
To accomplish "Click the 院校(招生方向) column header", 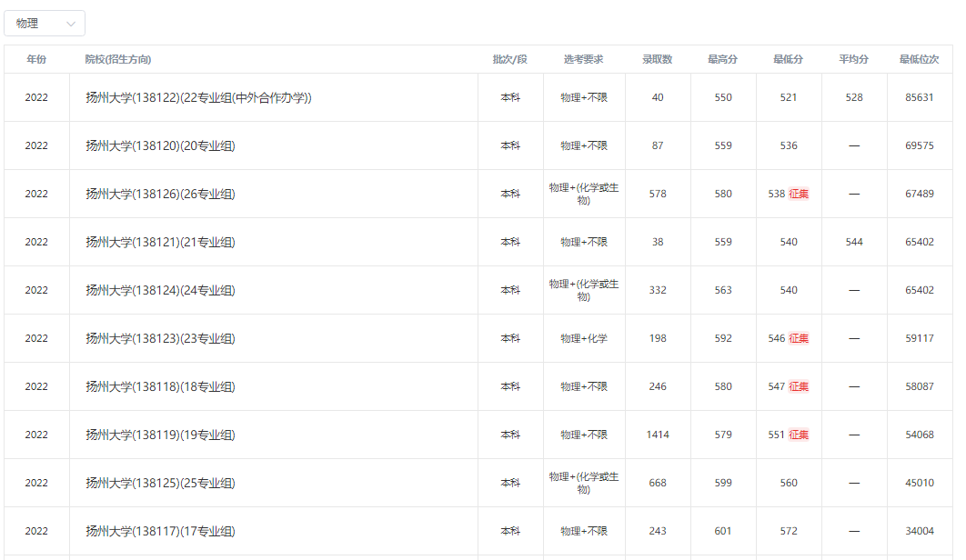I will [118, 59].
